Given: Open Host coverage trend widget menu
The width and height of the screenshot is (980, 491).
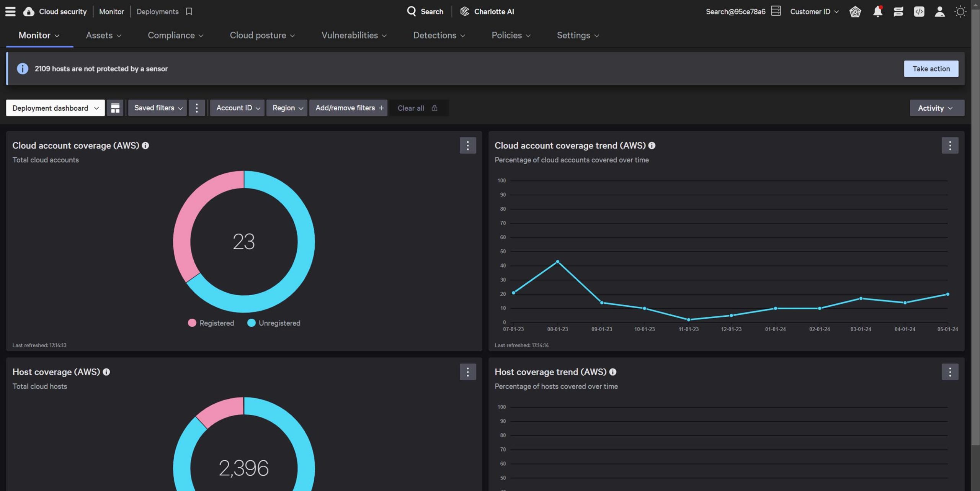Looking at the screenshot, I should coord(950,372).
